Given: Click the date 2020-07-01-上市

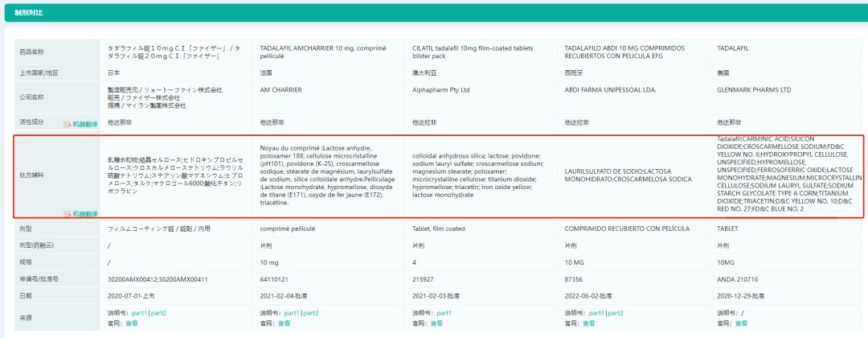Looking at the screenshot, I should (131, 296).
